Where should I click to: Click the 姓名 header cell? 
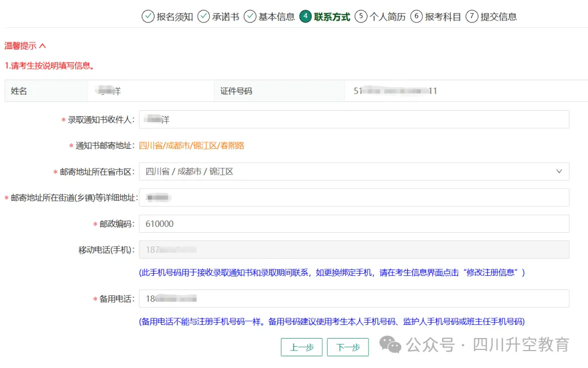pyautogui.click(x=46, y=91)
